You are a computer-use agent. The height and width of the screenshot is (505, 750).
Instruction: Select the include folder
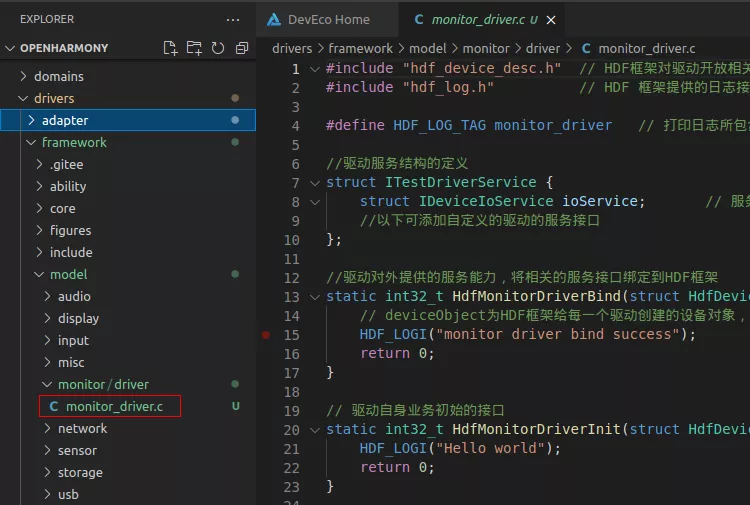(x=71, y=252)
